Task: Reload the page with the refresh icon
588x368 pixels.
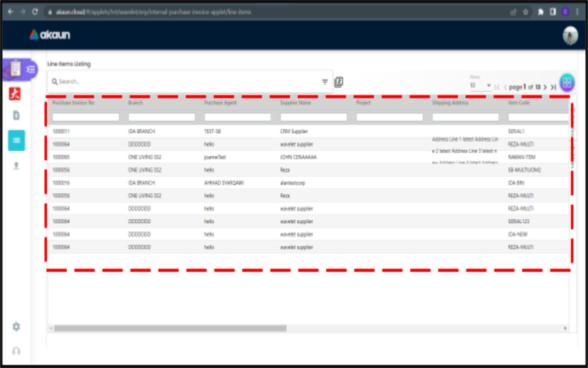Action: (x=35, y=12)
